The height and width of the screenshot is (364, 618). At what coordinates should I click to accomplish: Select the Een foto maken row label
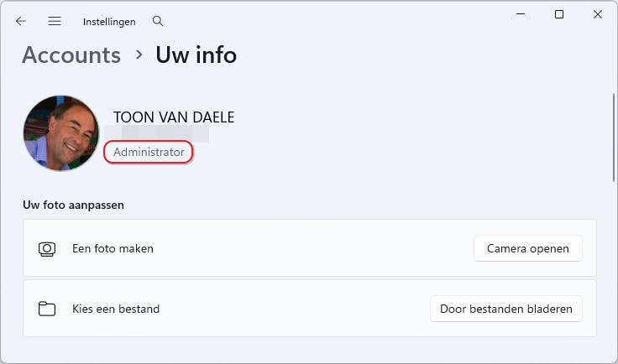[113, 249]
